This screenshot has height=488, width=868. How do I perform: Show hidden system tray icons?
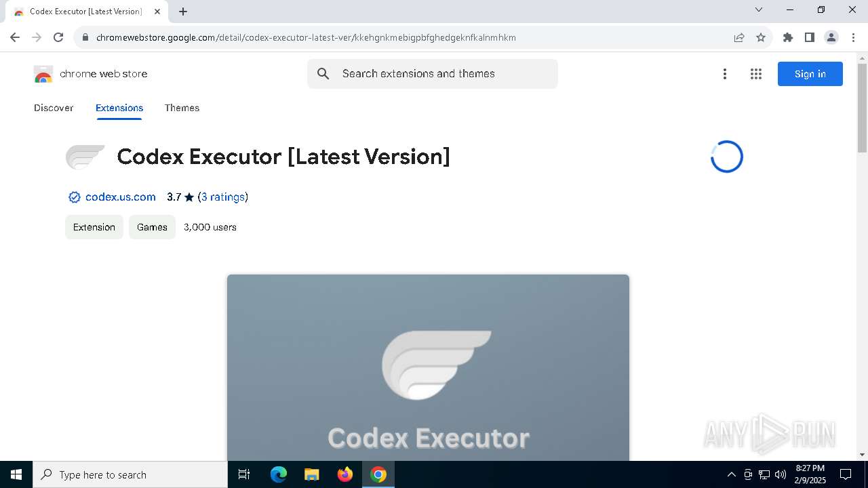pos(731,474)
